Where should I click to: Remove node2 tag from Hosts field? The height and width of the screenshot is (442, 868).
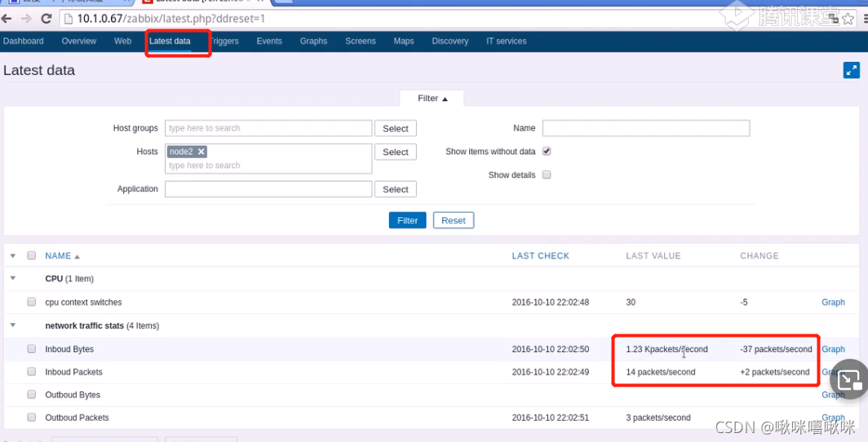[x=201, y=152]
